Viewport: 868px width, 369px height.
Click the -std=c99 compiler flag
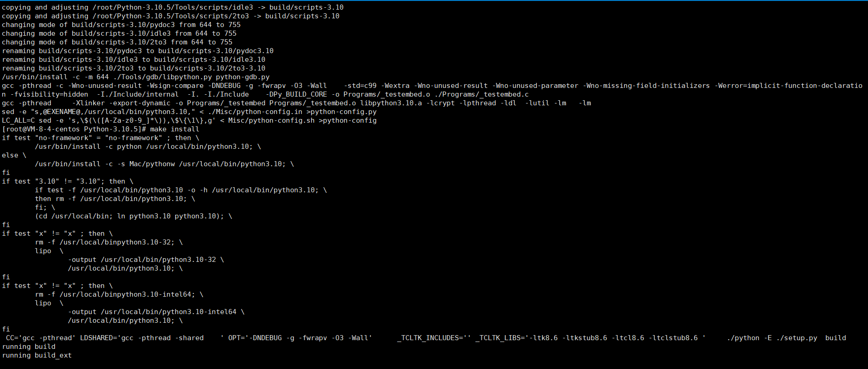click(x=360, y=86)
